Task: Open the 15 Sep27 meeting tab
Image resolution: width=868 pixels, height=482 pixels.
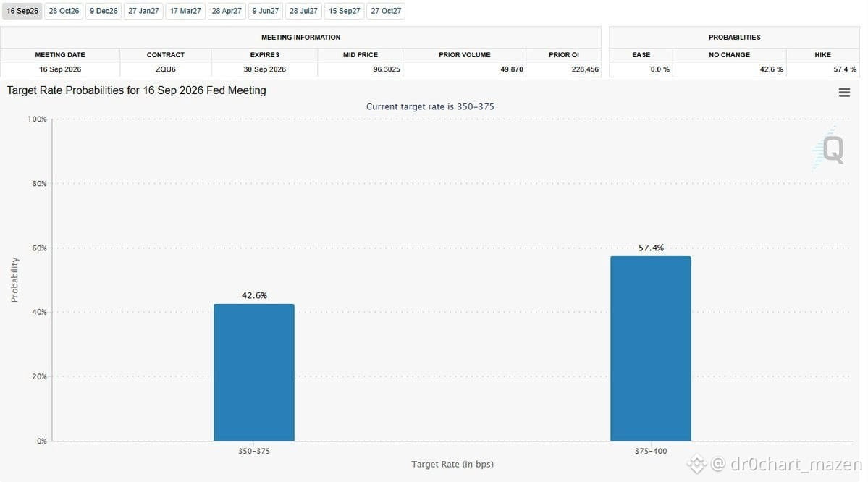Action: [345, 11]
